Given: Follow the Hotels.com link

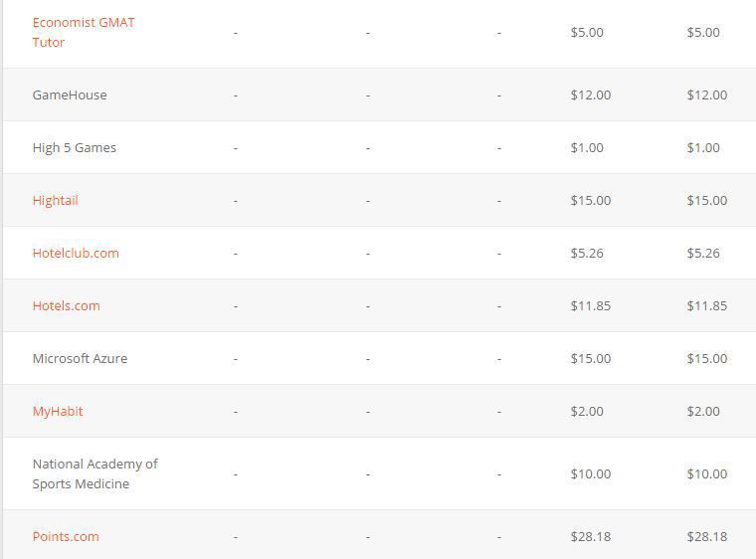Looking at the screenshot, I should (x=66, y=305).
